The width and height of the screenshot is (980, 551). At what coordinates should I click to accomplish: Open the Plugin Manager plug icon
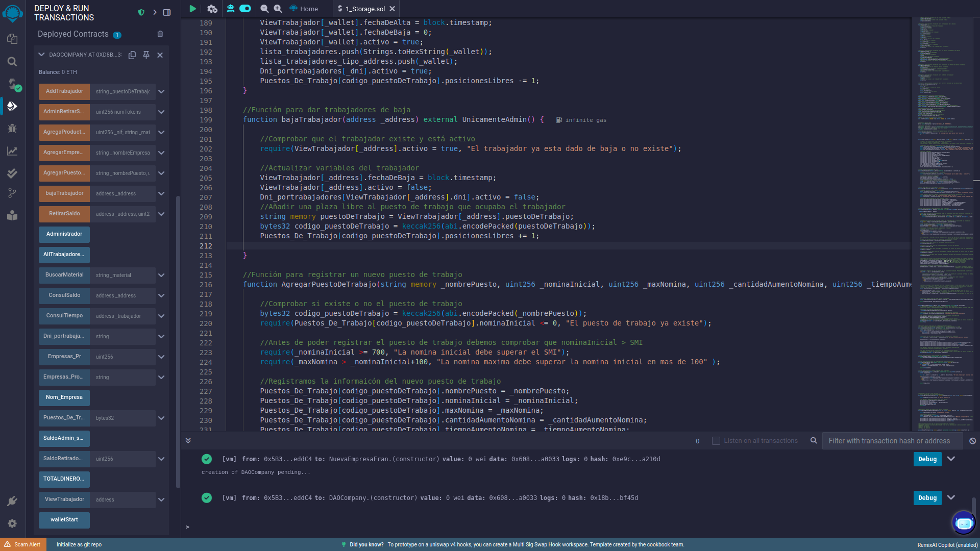(12, 501)
